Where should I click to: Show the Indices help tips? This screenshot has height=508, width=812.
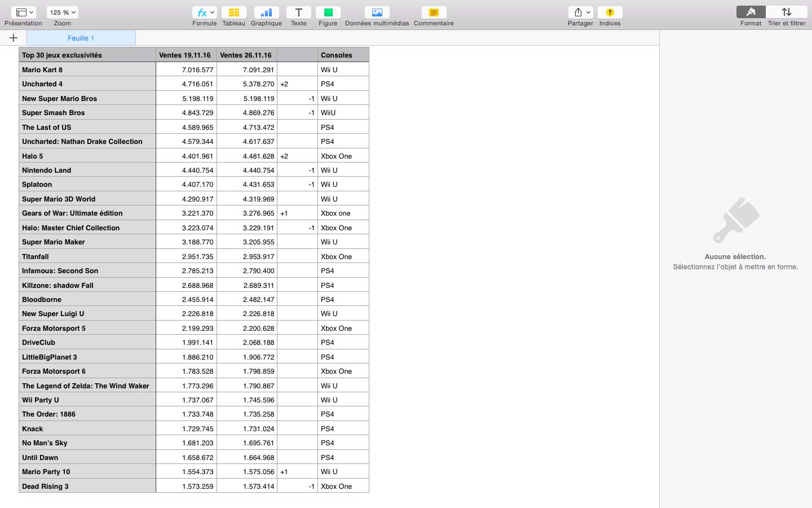point(610,12)
